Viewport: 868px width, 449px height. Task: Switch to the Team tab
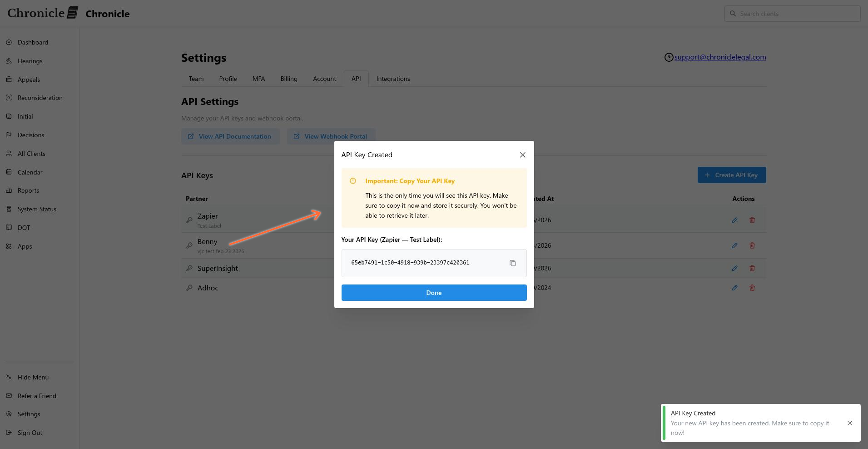click(196, 79)
